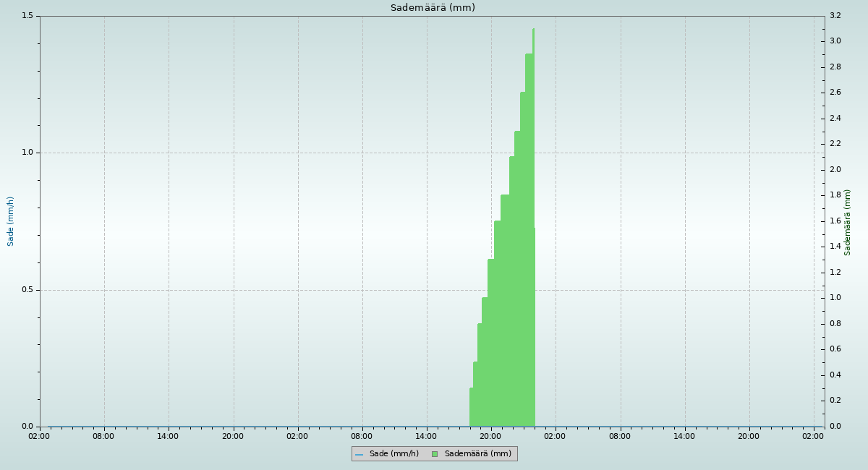Click the green square legend swatch
The width and height of the screenshot is (868, 470).
(434, 454)
